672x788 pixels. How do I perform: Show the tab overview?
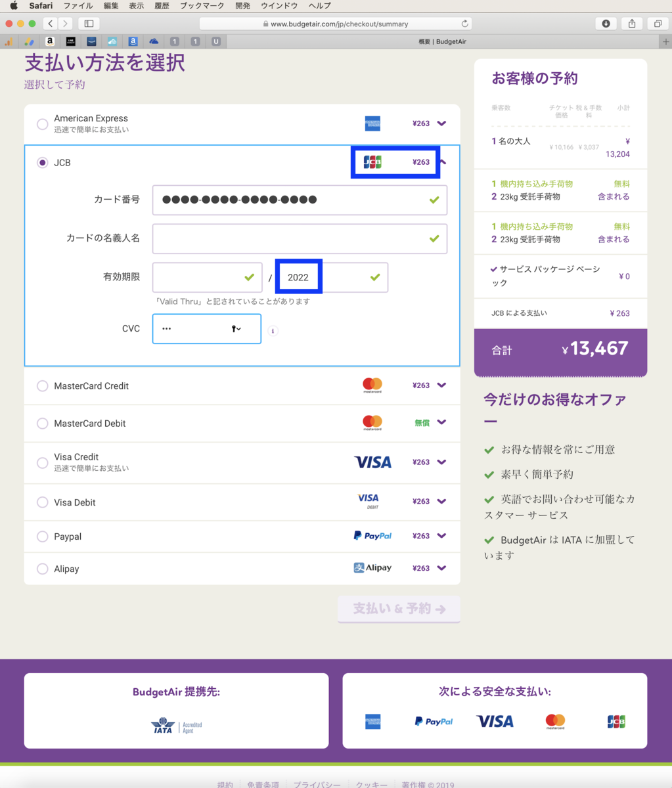pyautogui.click(x=657, y=24)
